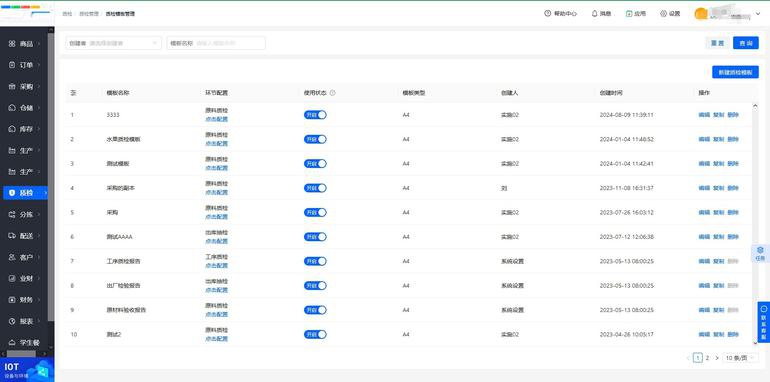Click the table scrollbar down arrow
770x382 pixels.
(755, 343)
